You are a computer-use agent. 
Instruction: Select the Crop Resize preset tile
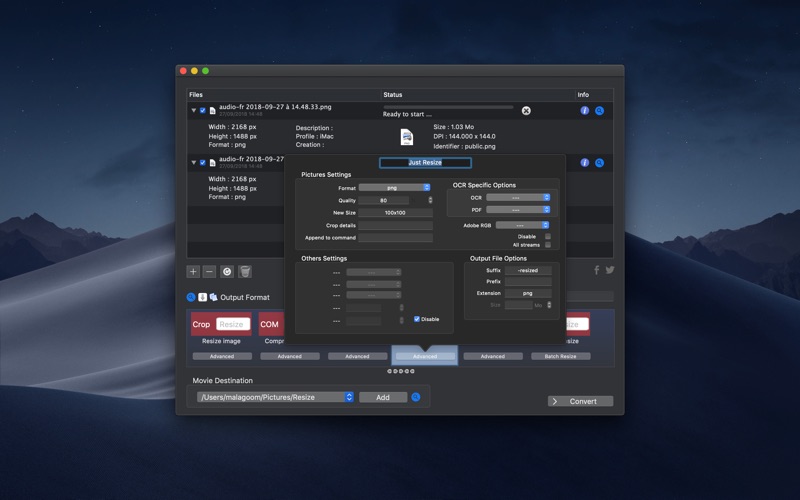221,324
